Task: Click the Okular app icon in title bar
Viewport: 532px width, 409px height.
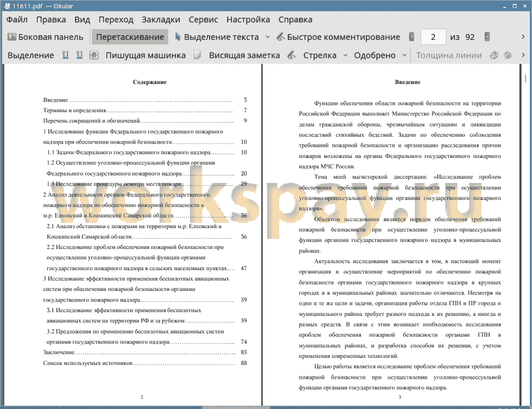Action: pos(6,6)
